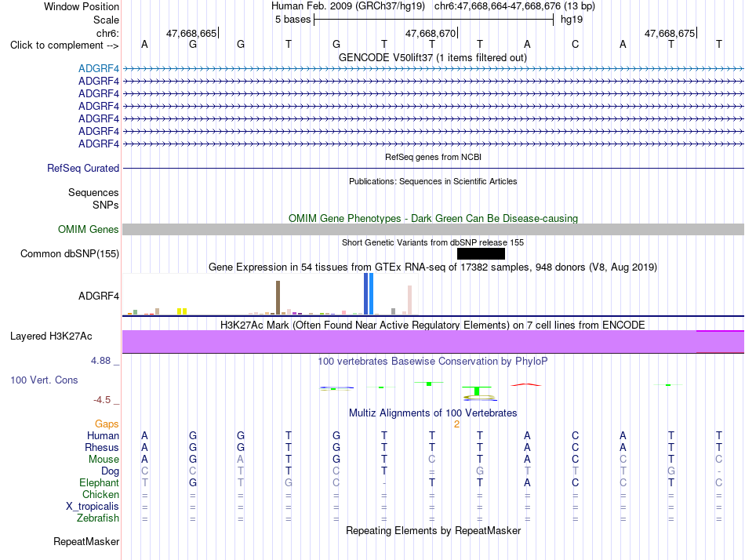Viewport: 745px width, 560px height.
Task: Click 'Multiz Alignments of 100 Vertebrates' title
Action: (433, 413)
